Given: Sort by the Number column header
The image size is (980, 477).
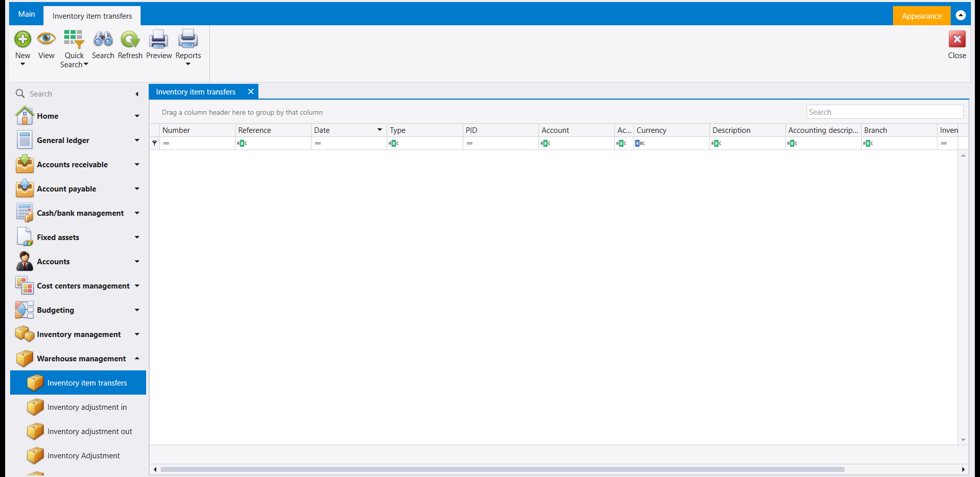Looking at the screenshot, I should pyautogui.click(x=197, y=130).
